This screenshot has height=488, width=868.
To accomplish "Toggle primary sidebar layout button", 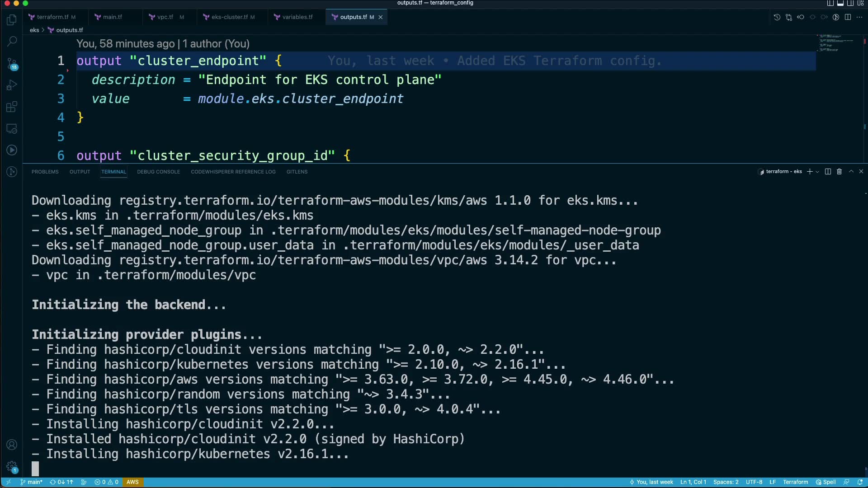I will coord(830,3).
